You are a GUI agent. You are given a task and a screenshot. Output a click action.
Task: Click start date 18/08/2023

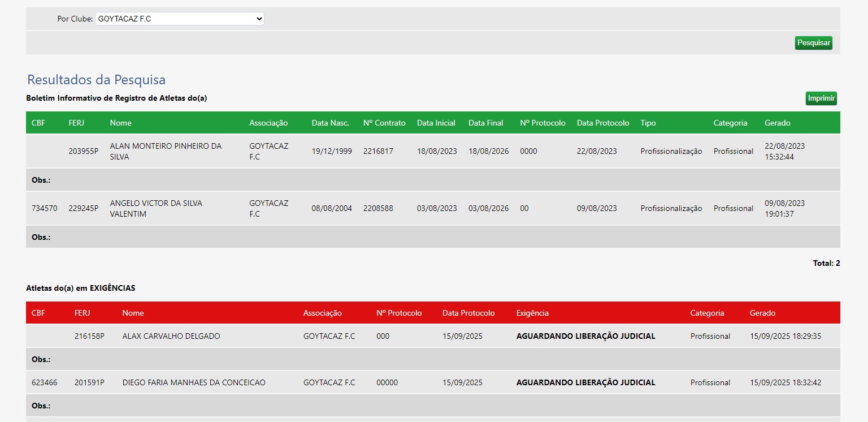tap(437, 151)
